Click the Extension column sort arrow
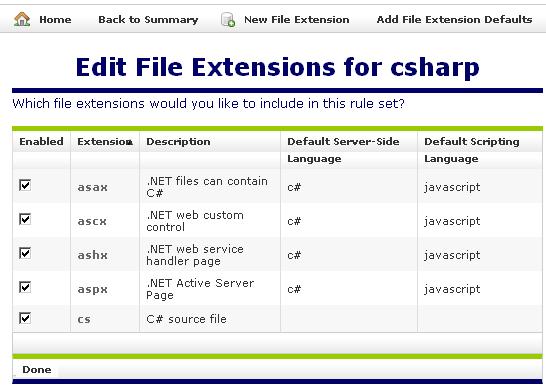This screenshot has width=546, height=387. [130, 142]
